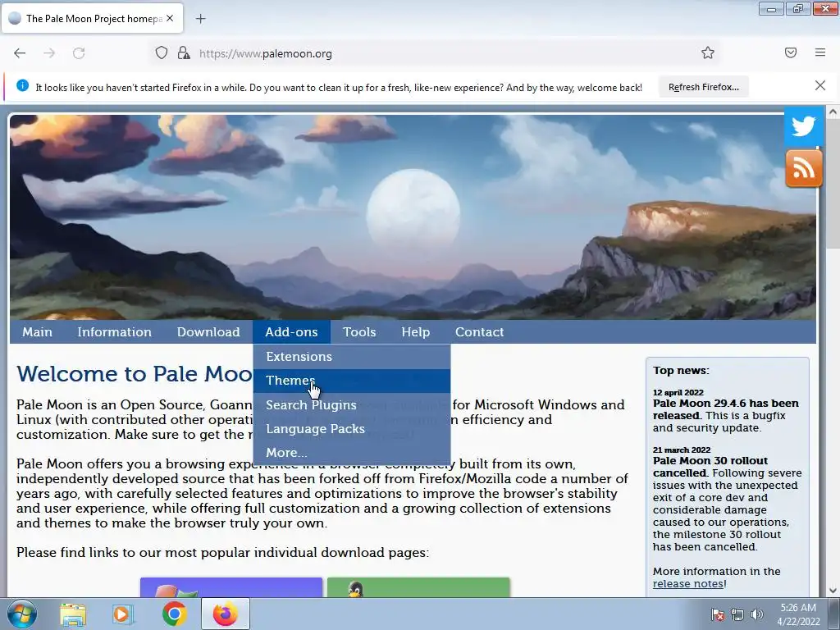Select The Pale Moon Project homepage tab

point(93,18)
